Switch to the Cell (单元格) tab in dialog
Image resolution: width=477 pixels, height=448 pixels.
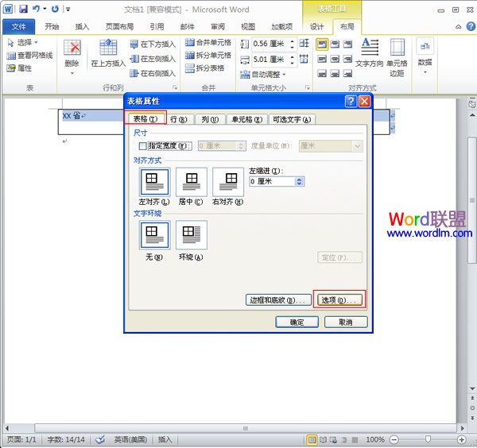coord(247,119)
